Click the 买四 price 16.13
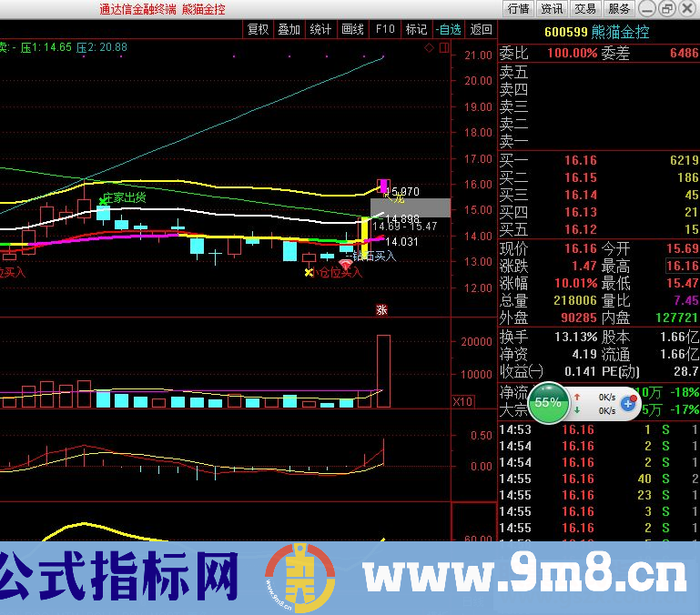The width and height of the screenshot is (700, 615). click(x=581, y=212)
